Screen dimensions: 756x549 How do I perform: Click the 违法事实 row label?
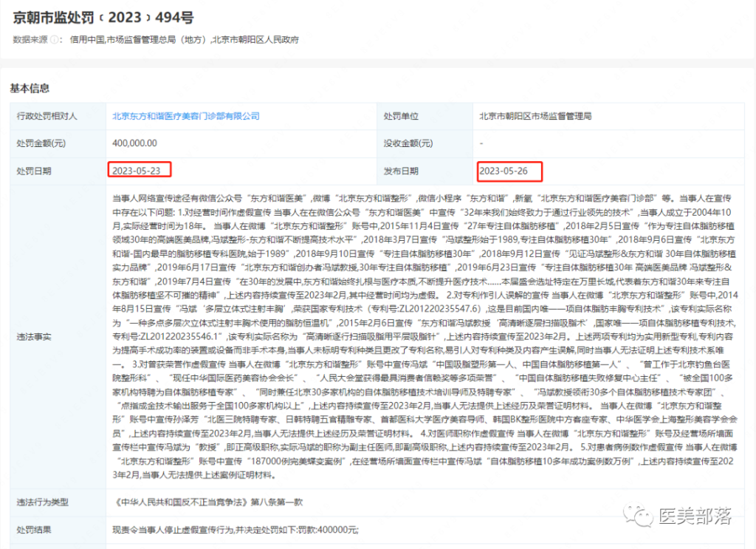[34, 337]
